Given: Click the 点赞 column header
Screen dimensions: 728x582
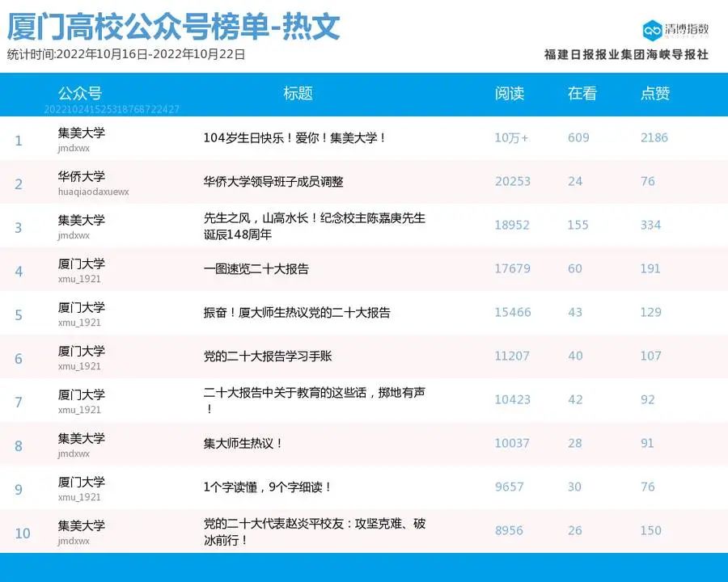Looking at the screenshot, I should [x=655, y=93].
